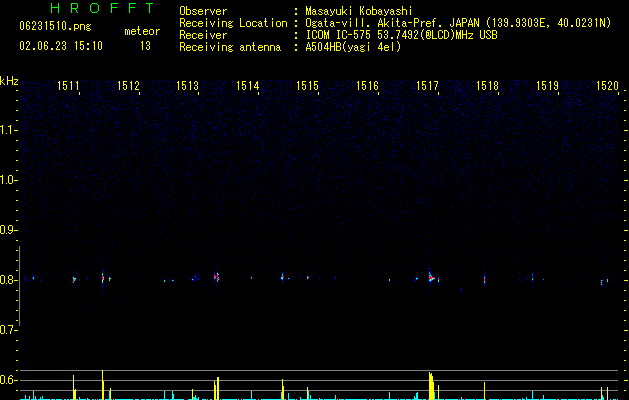The height and width of the screenshot is (400, 629).
Task: Click the Observer name Masayuki Kobayashi
Action: (x=359, y=11)
